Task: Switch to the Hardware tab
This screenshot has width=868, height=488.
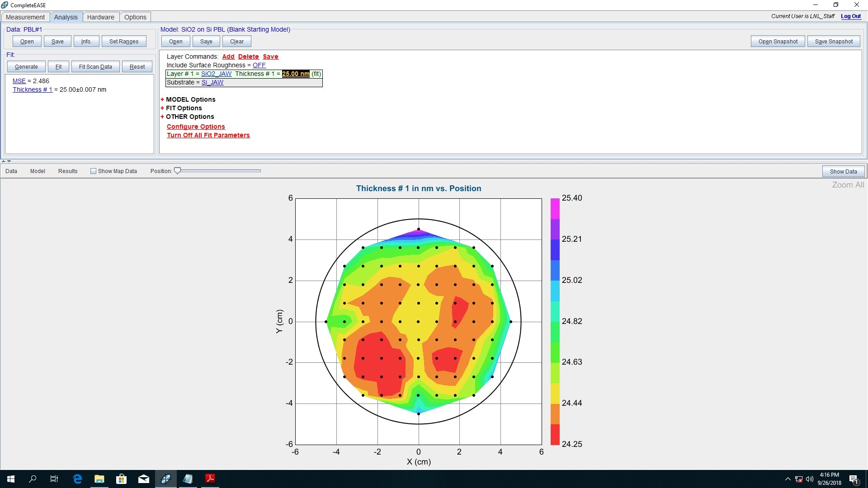Action: [x=100, y=17]
